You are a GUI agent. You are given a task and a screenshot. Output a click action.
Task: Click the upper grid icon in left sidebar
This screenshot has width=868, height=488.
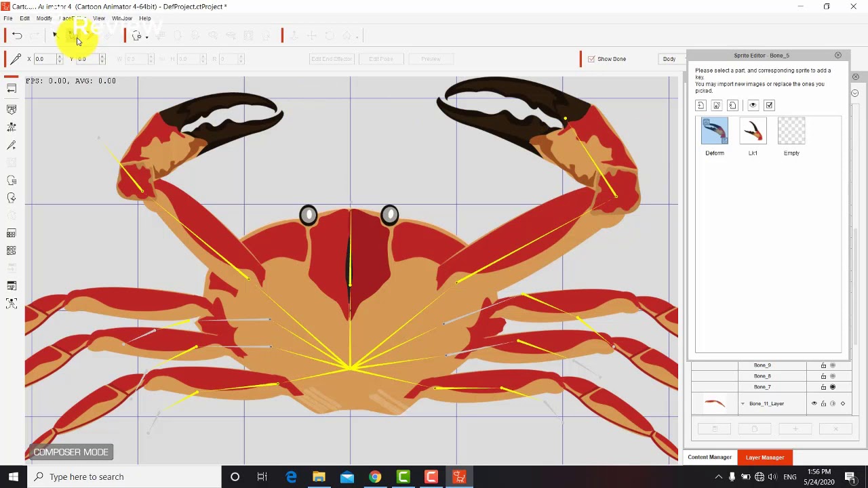(12, 234)
